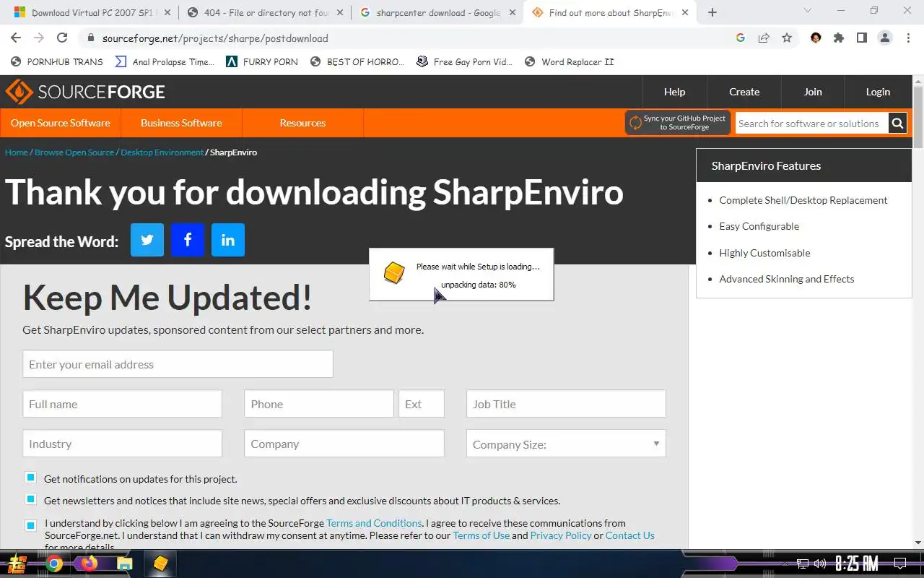The height and width of the screenshot is (578, 924).
Task: Close the 404 File not found tab
Action: pos(341,12)
